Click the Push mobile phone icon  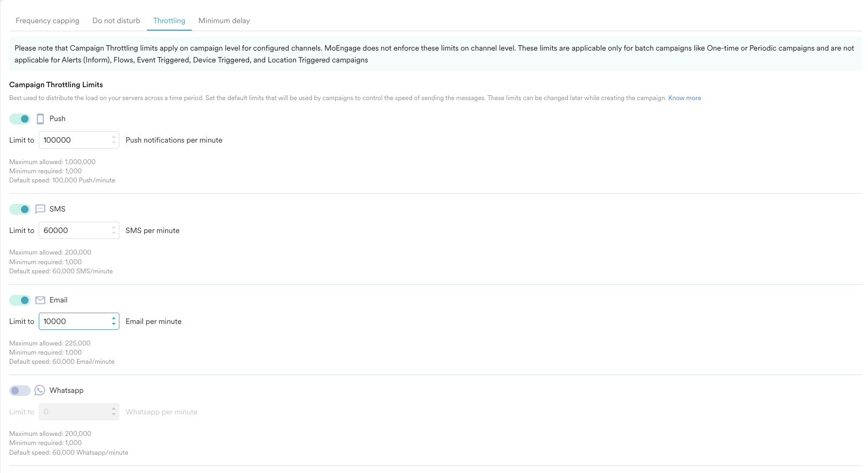coord(40,119)
